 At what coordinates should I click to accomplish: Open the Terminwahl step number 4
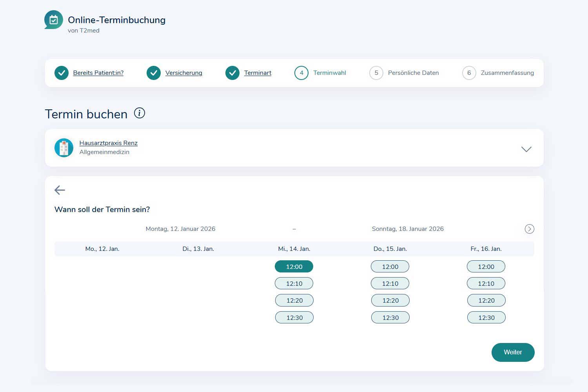(301, 73)
